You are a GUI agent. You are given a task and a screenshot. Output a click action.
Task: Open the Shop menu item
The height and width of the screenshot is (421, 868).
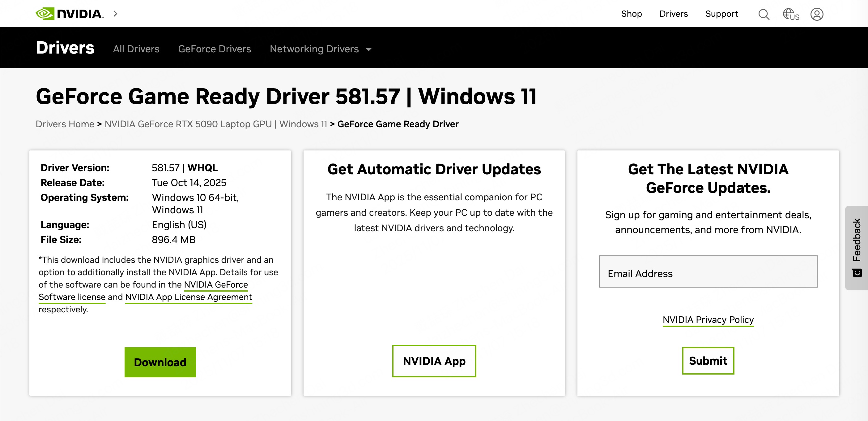[631, 14]
